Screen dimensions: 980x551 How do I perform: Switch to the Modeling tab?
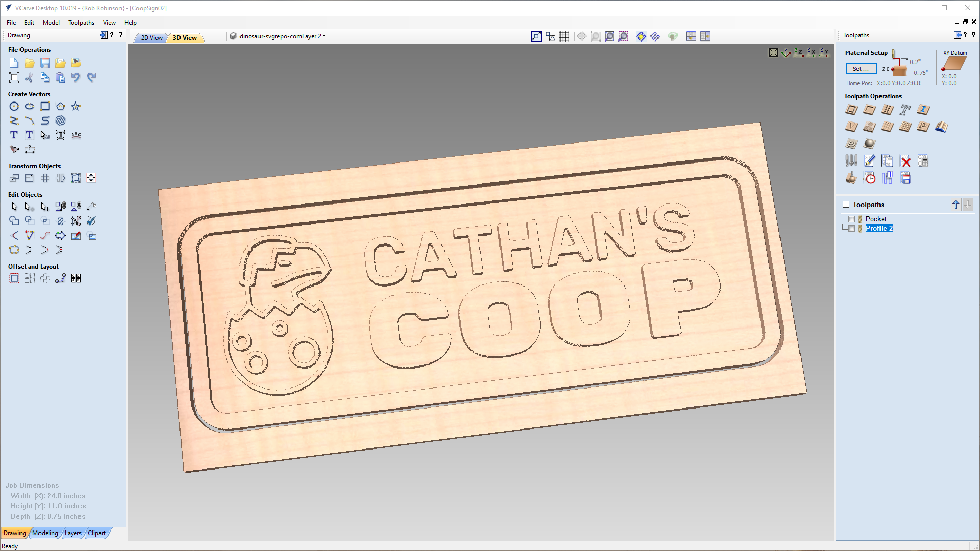(45, 533)
